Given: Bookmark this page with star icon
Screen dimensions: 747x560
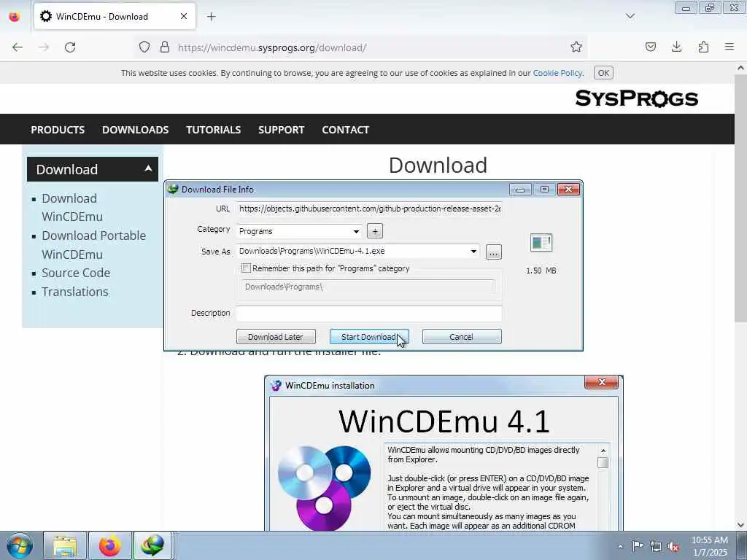Looking at the screenshot, I should [576, 47].
